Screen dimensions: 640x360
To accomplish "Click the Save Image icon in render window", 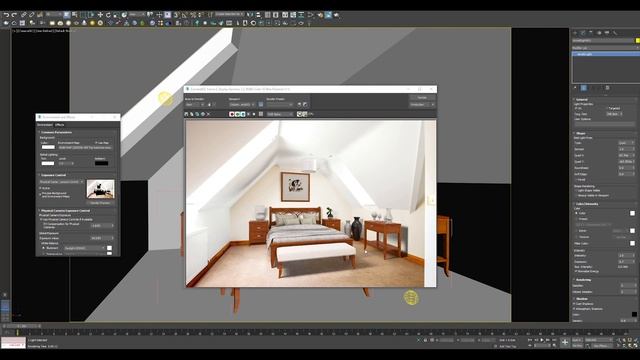I will (x=186, y=114).
